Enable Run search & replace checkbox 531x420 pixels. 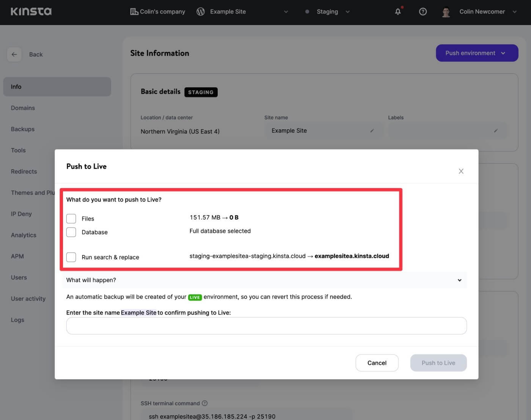point(71,257)
